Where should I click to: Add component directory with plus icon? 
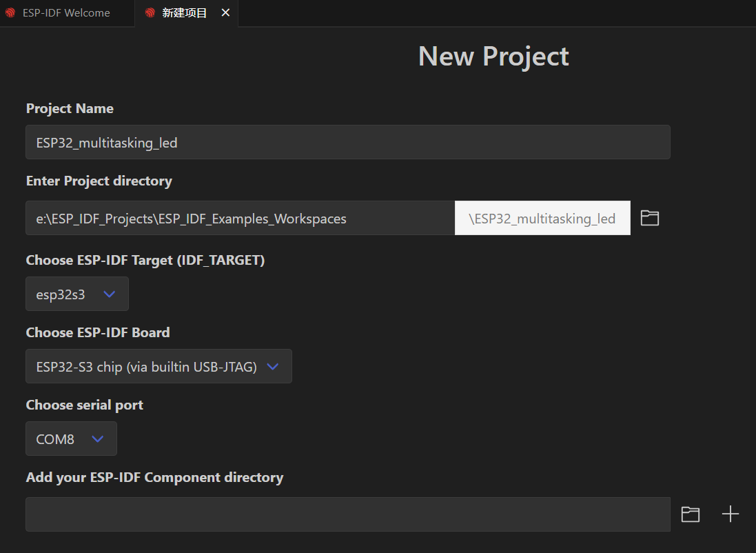730,514
